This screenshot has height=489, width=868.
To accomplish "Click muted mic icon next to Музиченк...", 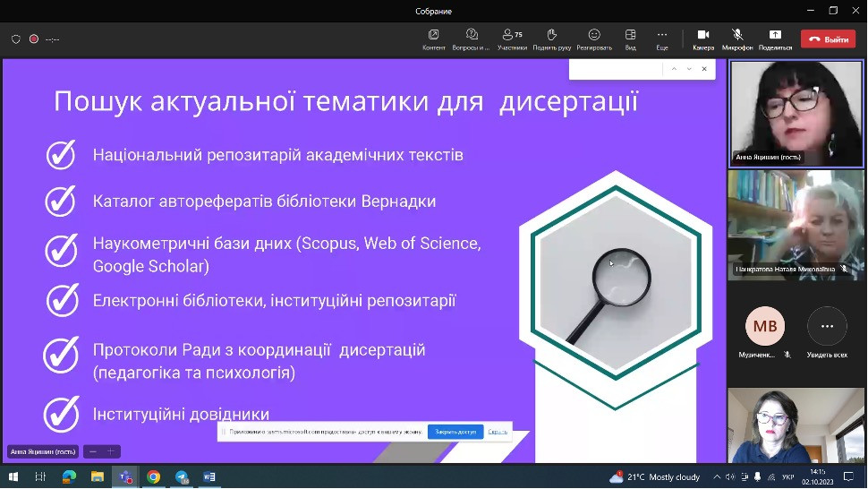I will (787, 355).
